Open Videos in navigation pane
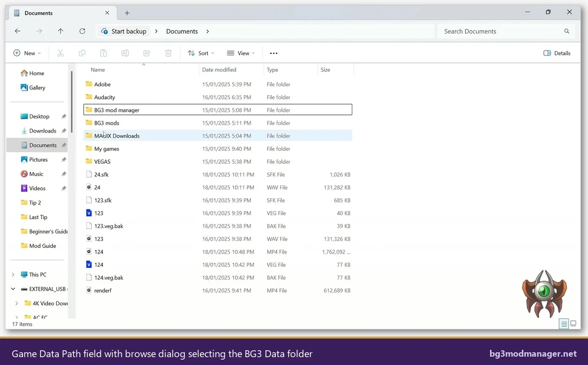The height and width of the screenshot is (365, 588). coord(37,188)
